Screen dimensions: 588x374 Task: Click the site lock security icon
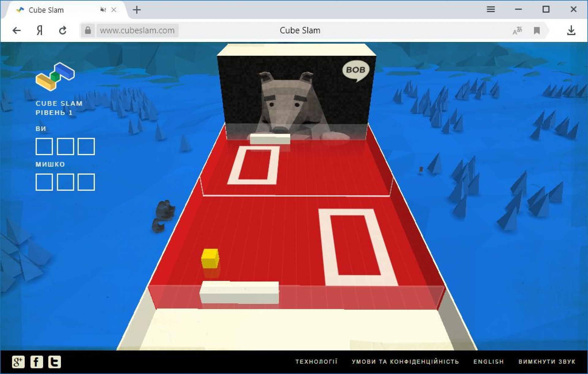click(x=88, y=30)
